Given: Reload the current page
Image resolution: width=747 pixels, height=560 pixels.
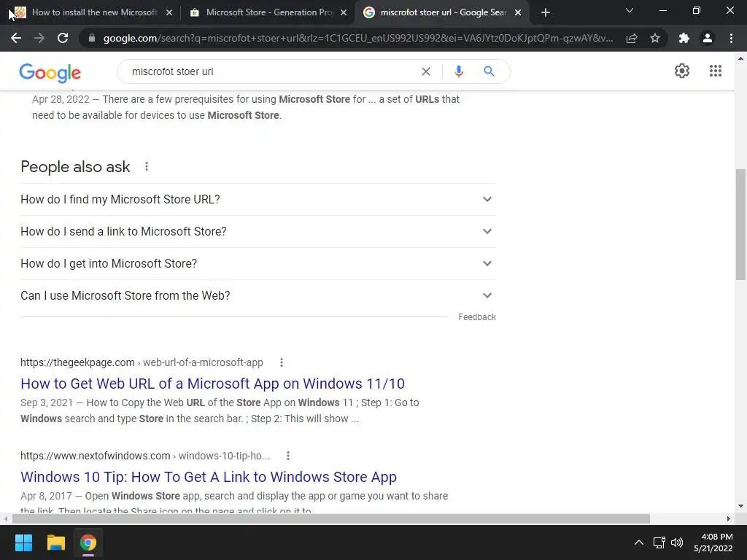Looking at the screenshot, I should [63, 38].
